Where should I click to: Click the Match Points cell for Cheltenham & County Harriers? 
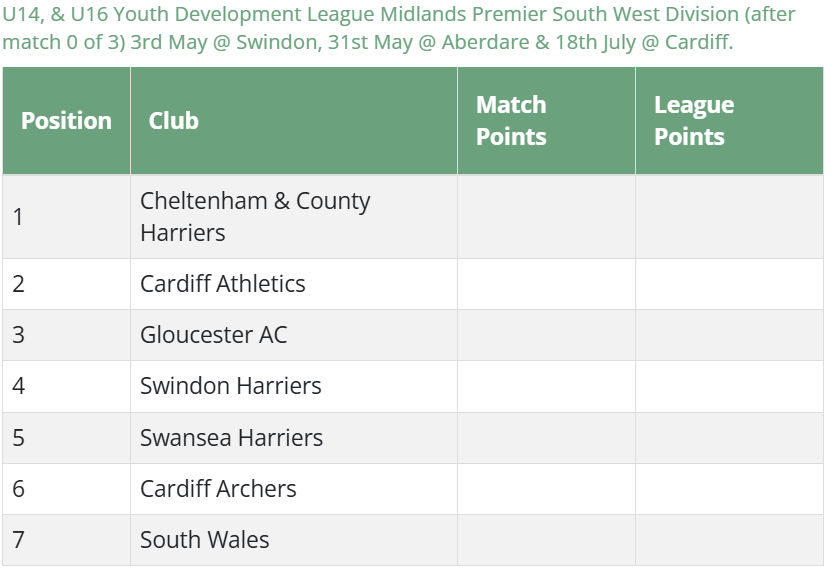(546, 217)
